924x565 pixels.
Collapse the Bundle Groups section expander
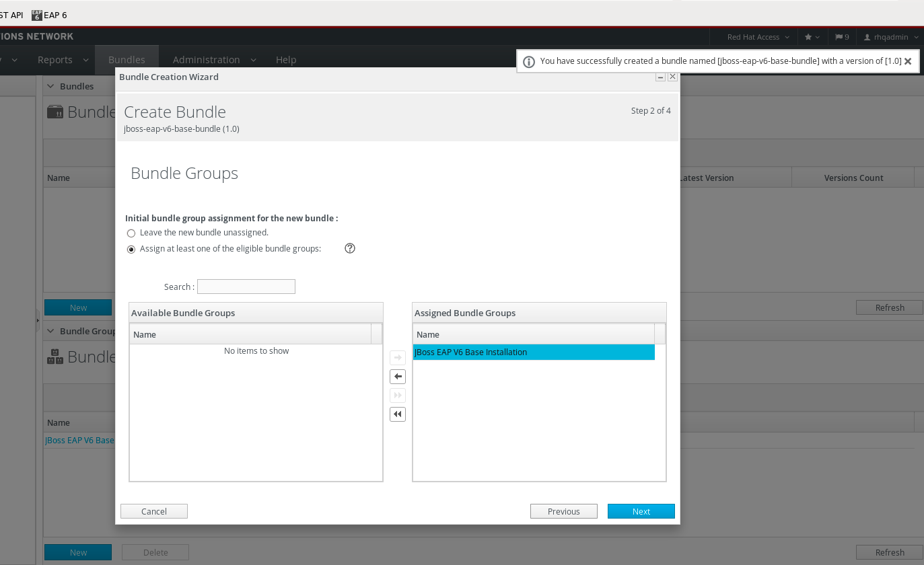[50, 331]
